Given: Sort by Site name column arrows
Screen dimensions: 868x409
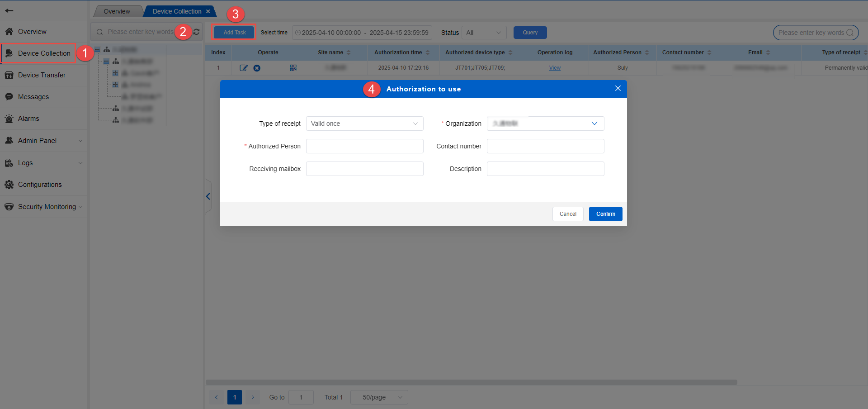Looking at the screenshot, I should pyautogui.click(x=349, y=52).
